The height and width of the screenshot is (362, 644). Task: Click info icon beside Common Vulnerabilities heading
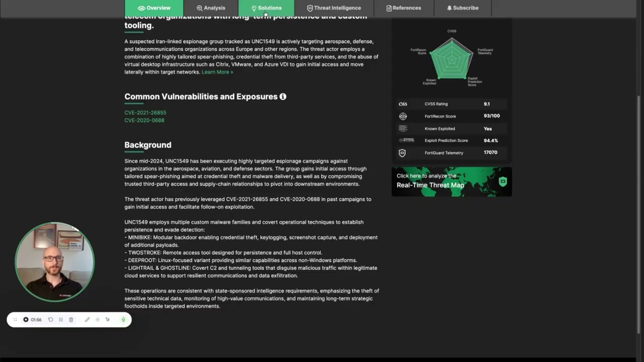click(x=283, y=97)
